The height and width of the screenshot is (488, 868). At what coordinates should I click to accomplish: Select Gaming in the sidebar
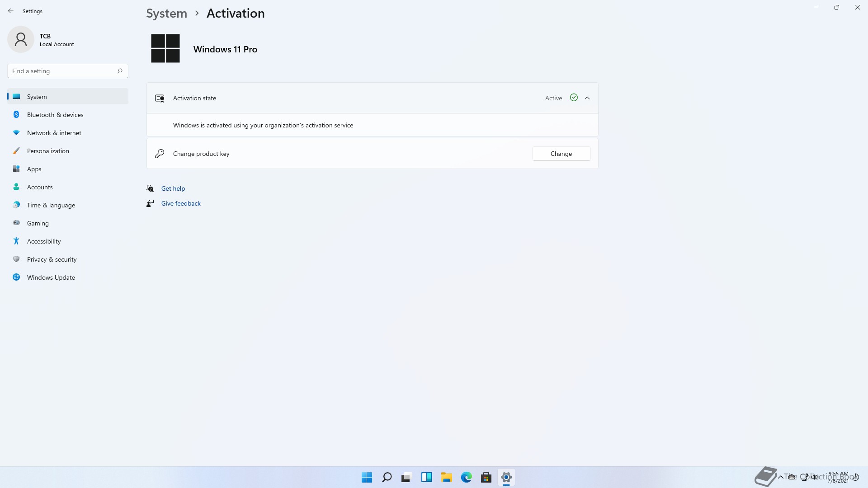(x=68, y=223)
